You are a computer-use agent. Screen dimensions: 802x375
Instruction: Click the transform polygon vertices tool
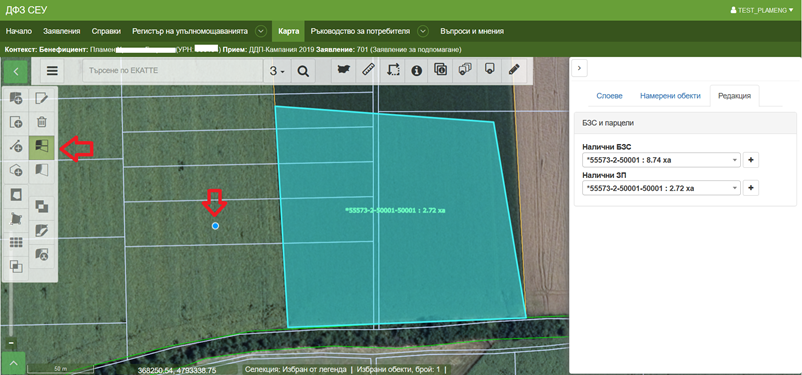pos(16,219)
